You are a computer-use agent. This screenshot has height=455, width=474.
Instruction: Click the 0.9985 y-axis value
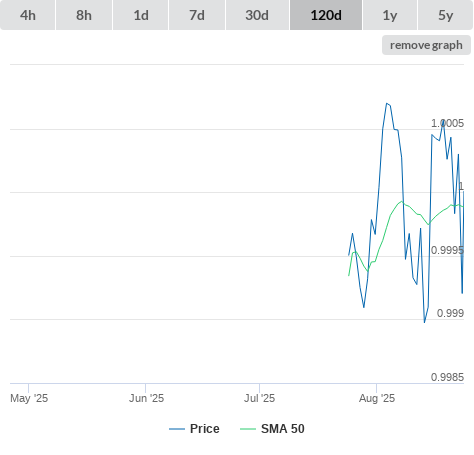tap(447, 377)
